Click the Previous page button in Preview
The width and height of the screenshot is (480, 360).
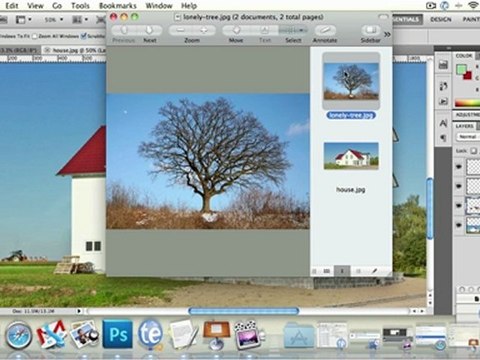124,30
